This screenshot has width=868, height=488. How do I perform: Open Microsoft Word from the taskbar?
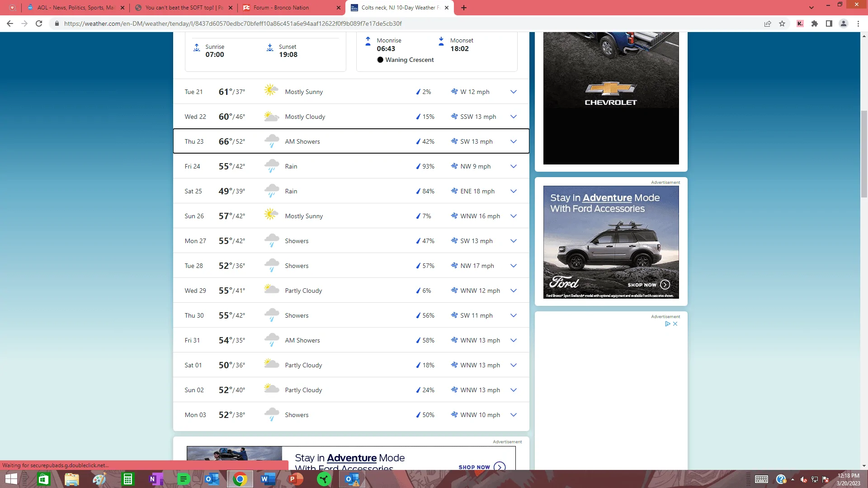pos(268,479)
